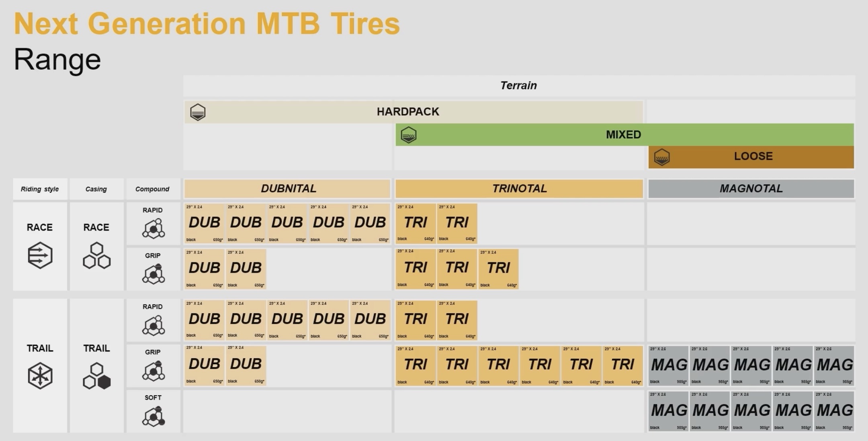The height and width of the screenshot is (441, 868).
Task: Click the Race casing three-hexagon icon
Action: (x=96, y=255)
